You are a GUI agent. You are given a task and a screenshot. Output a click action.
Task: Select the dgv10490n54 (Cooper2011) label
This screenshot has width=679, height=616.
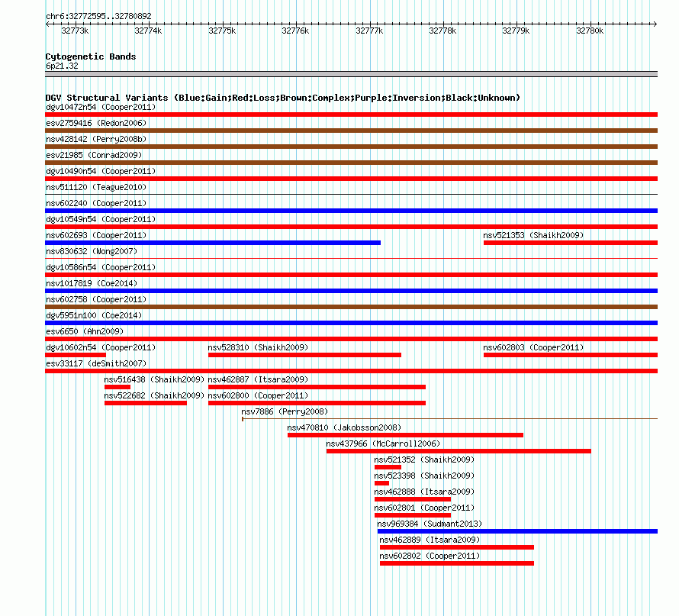coord(101,171)
